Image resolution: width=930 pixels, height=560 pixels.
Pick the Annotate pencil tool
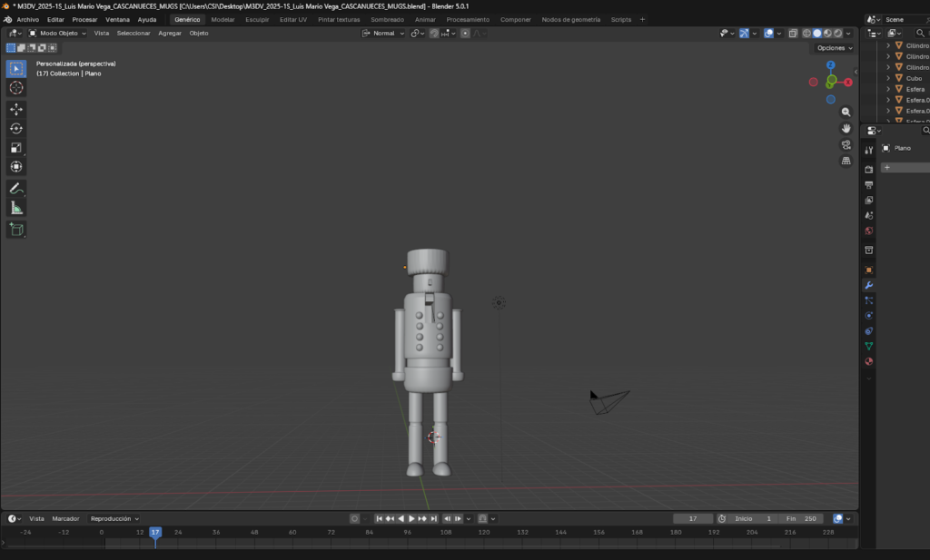(x=16, y=189)
